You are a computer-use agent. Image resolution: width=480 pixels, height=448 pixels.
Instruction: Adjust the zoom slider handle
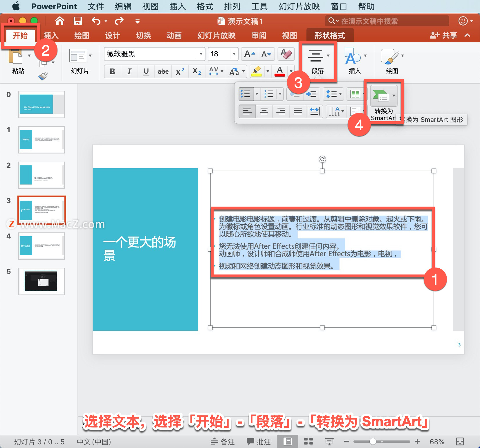pos(373,441)
